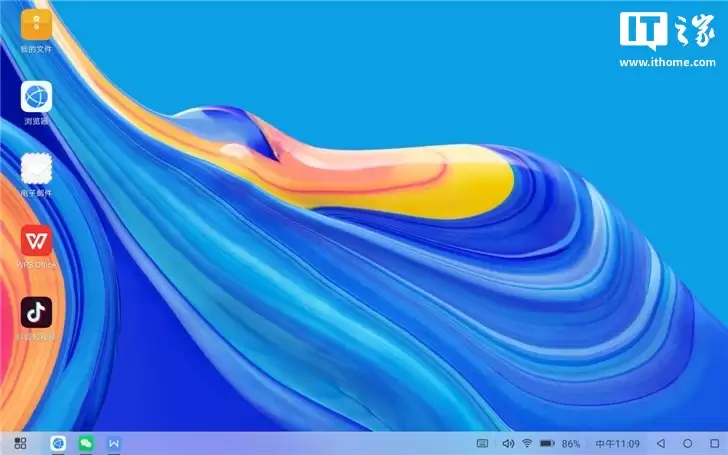
Task: Launch the Browser (浏览器) desktop app
Action: click(36, 96)
